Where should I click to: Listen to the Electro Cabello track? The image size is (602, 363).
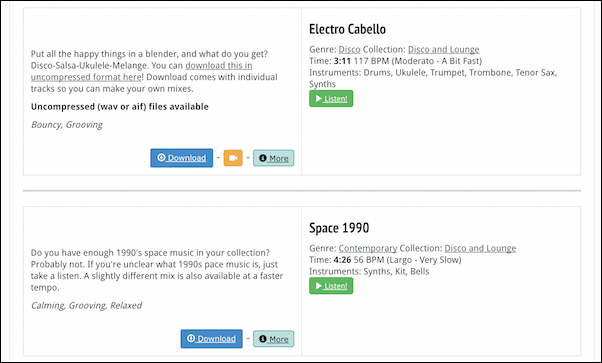pos(331,99)
